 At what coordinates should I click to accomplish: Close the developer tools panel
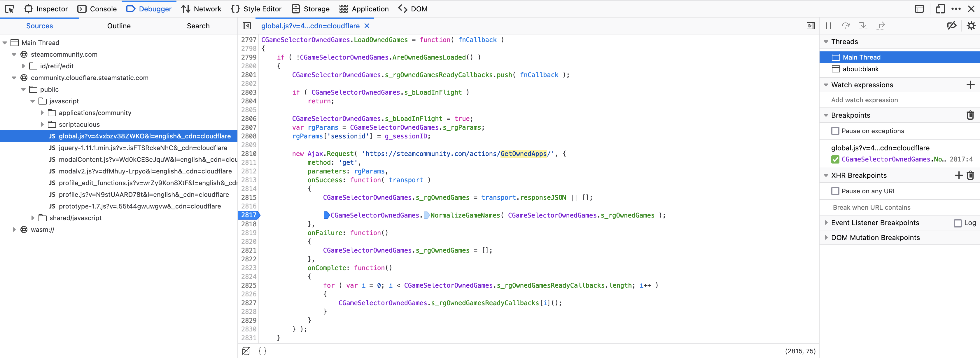(x=971, y=9)
